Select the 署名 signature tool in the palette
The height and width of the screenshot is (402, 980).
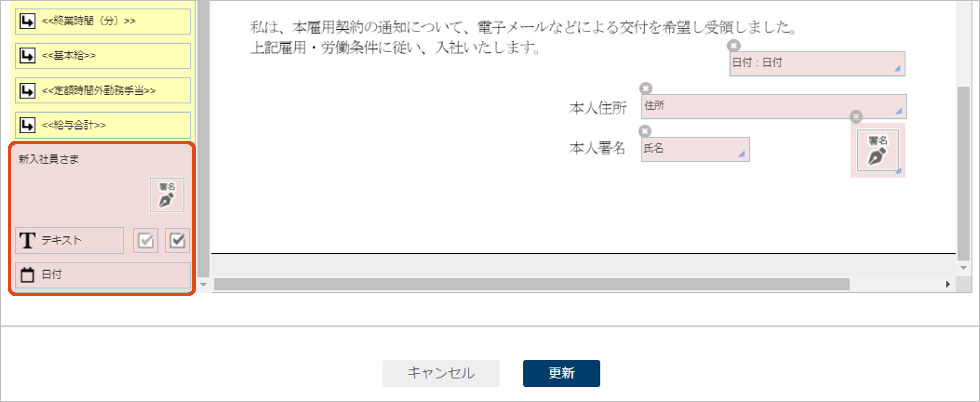coord(167,195)
